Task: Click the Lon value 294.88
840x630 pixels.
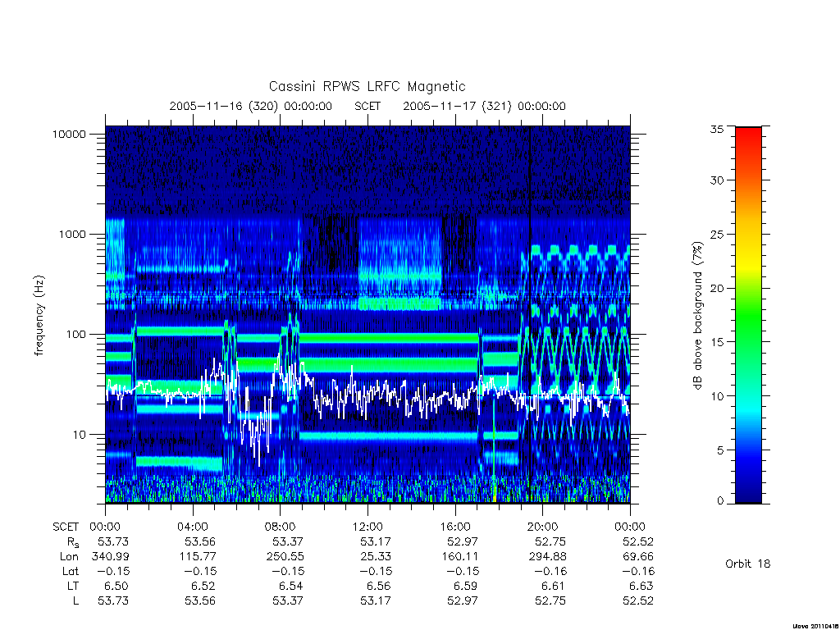Action: click(547, 557)
